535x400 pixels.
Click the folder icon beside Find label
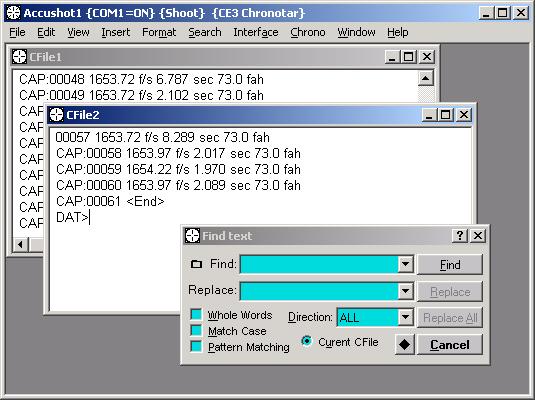tap(196, 264)
